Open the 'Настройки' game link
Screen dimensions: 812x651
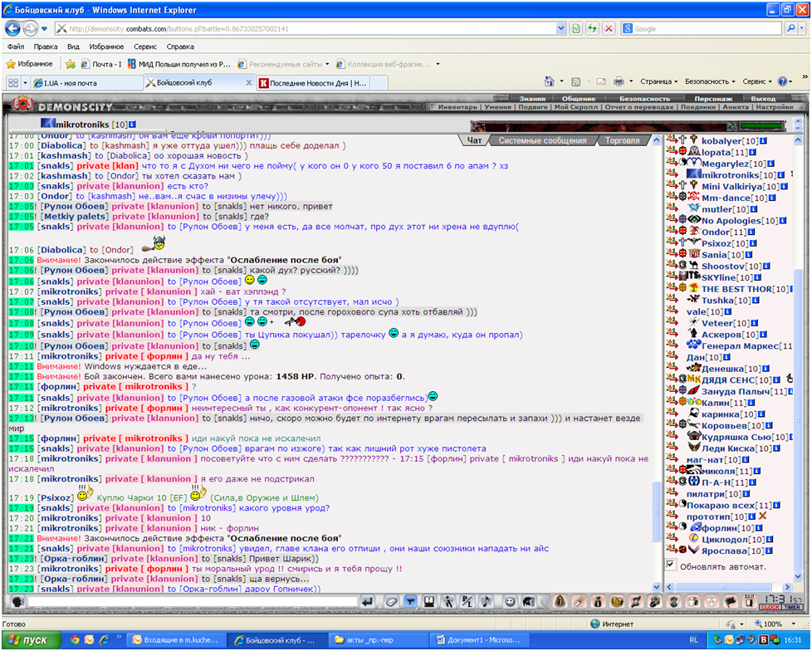(774, 106)
